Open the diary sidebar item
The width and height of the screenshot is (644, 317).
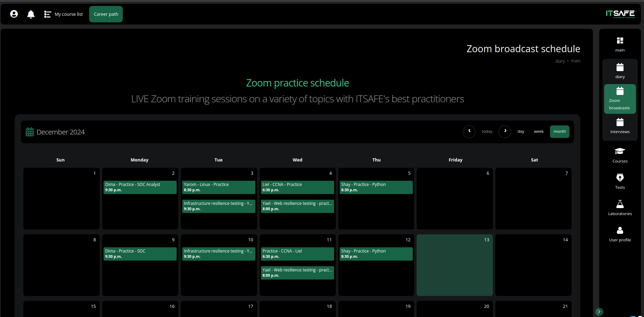click(620, 70)
